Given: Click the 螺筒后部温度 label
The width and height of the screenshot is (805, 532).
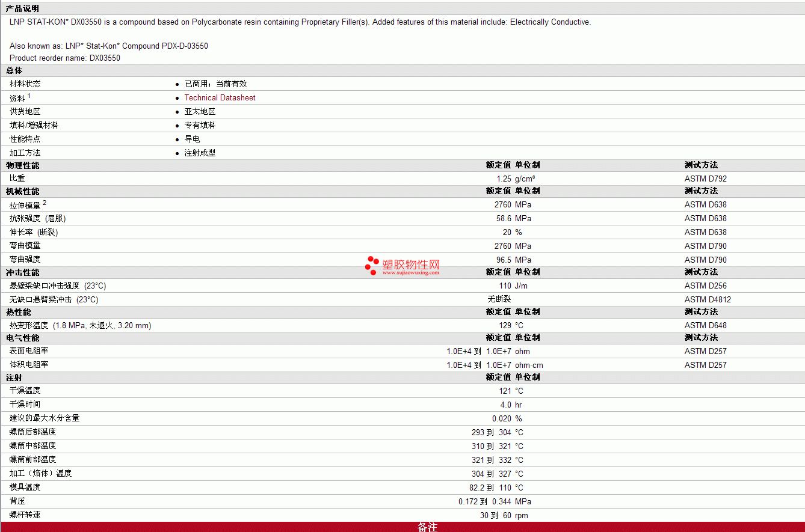Looking at the screenshot, I should point(33,432).
